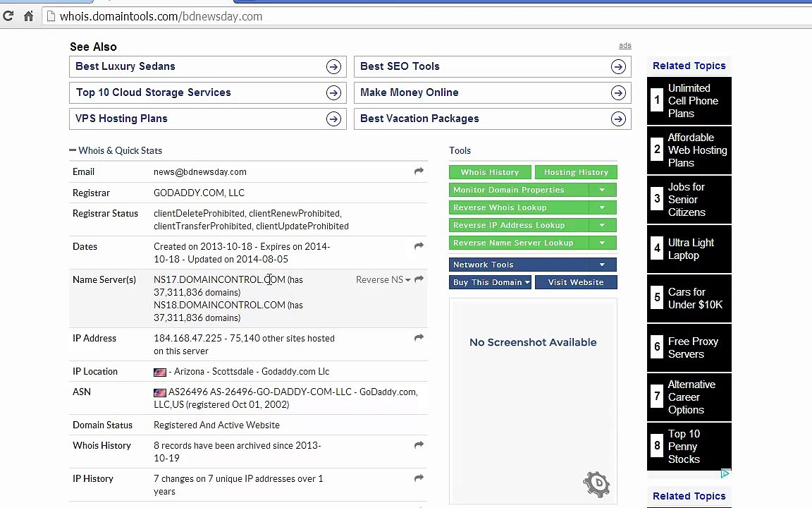Open the Whois History button
Screen dimensions: 812x508
point(490,172)
